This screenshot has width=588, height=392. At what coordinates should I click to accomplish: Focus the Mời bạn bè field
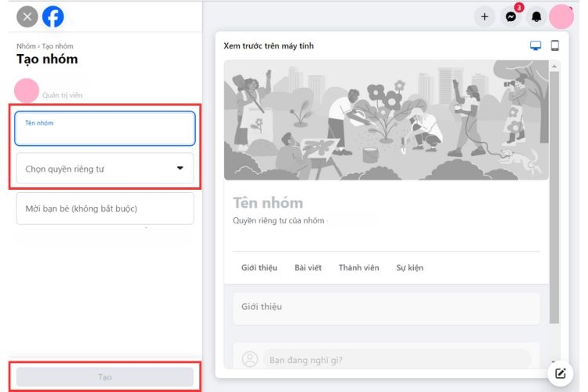(x=105, y=209)
